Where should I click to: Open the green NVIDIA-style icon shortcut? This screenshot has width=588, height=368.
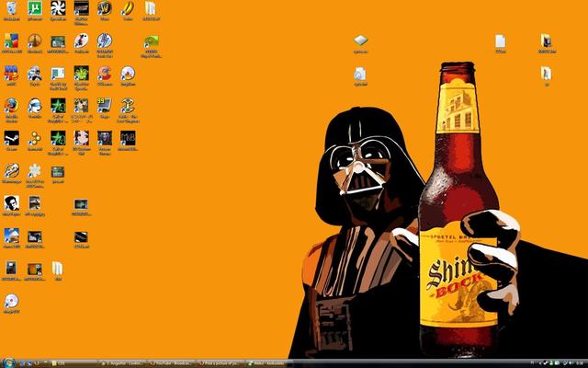pyautogui.click(x=151, y=40)
